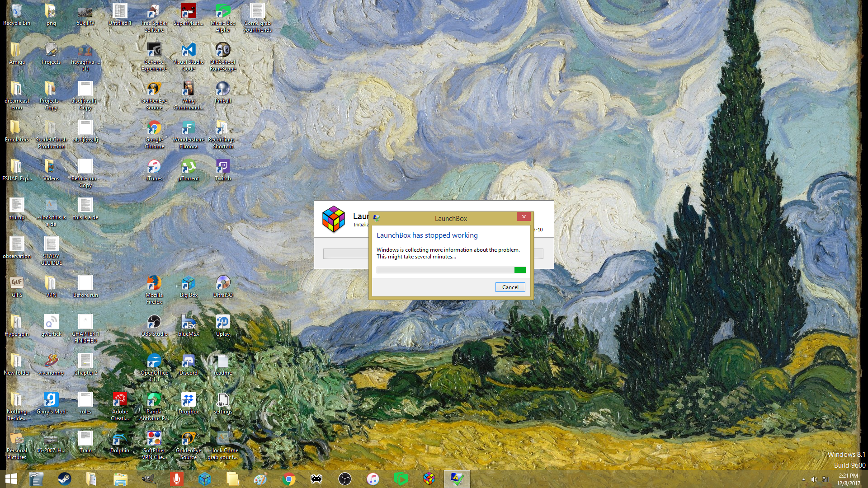The width and height of the screenshot is (868, 488).
Task: Select the Mozilla Firefox shortcut
Action: pyautogui.click(x=154, y=290)
